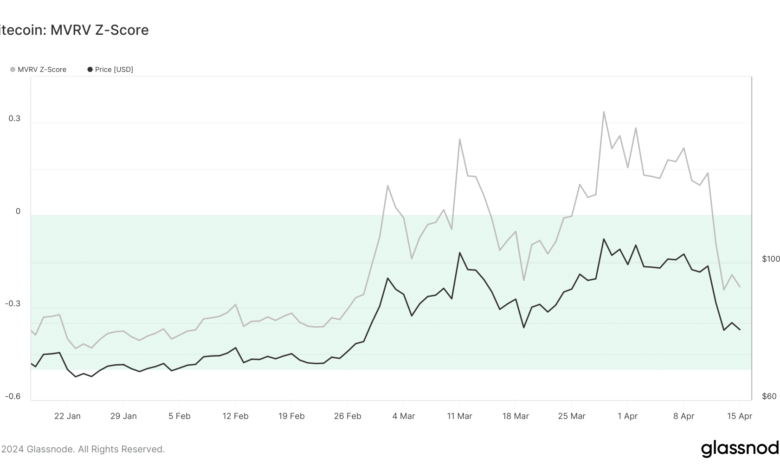Select the 5 Feb date label

(x=180, y=415)
